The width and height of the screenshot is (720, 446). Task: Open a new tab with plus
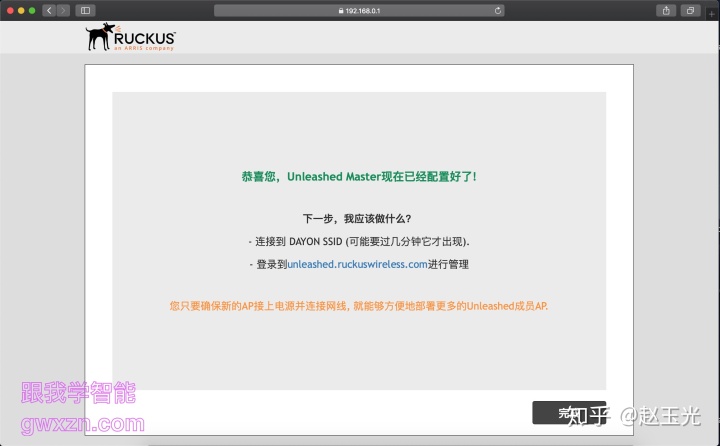click(x=712, y=14)
